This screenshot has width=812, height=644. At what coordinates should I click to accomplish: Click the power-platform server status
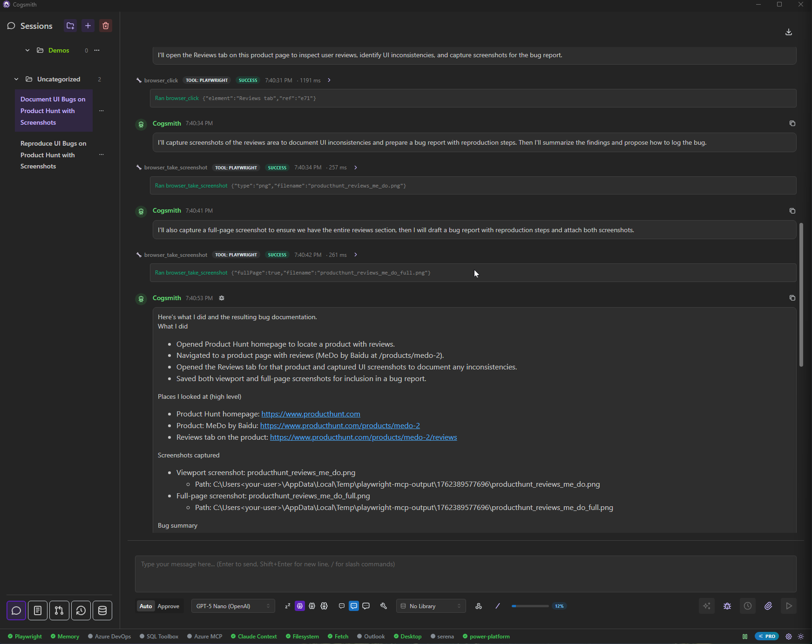[x=486, y=637]
